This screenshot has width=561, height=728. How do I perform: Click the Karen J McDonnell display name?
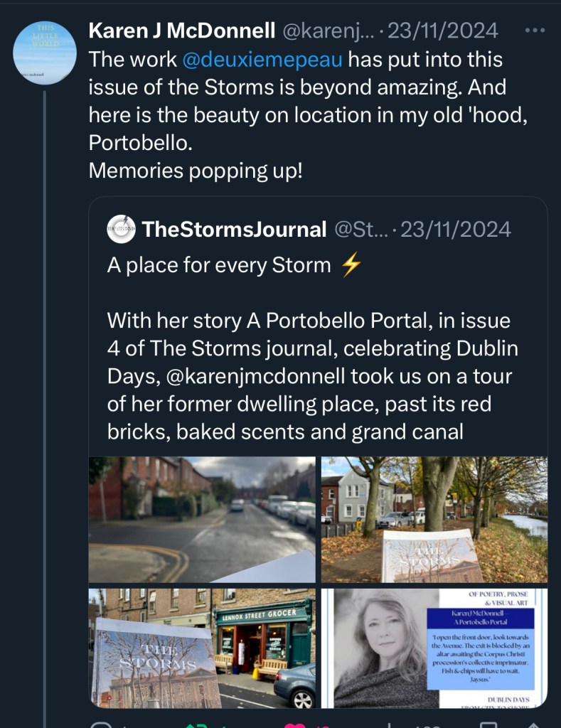pyautogui.click(x=182, y=31)
